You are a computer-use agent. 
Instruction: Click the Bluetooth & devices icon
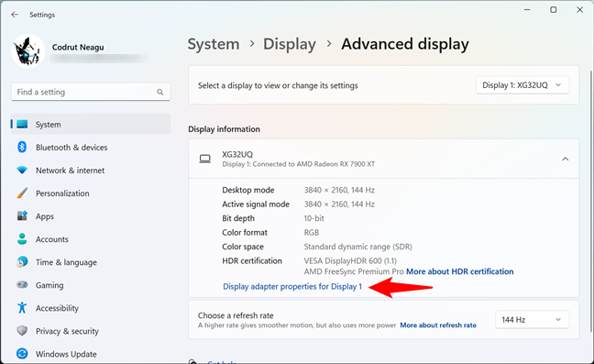click(x=22, y=147)
